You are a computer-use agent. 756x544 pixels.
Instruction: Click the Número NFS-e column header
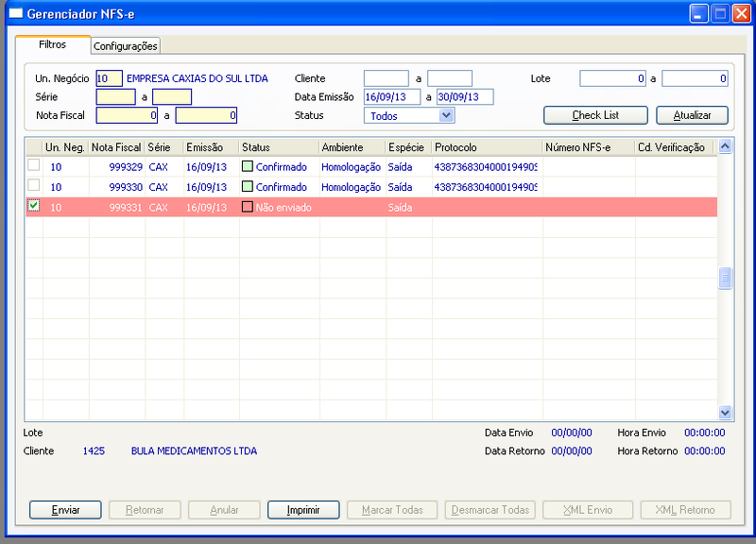589,147
